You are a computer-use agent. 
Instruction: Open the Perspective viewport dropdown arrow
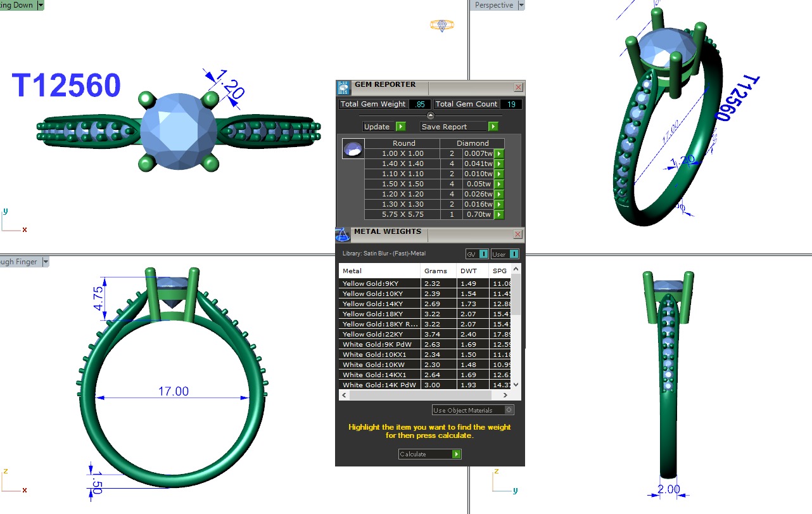pyautogui.click(x=521, y=5)
